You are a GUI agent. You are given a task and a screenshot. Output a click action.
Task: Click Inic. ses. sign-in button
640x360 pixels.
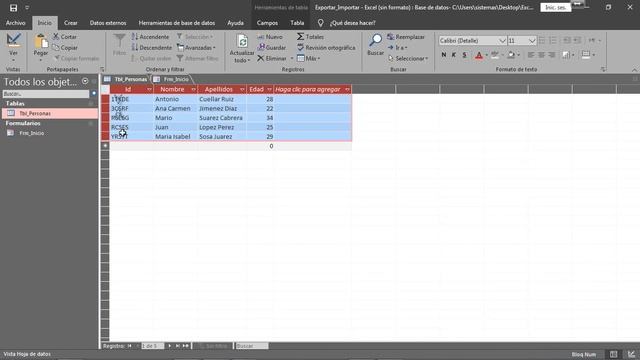click(556, 7)
